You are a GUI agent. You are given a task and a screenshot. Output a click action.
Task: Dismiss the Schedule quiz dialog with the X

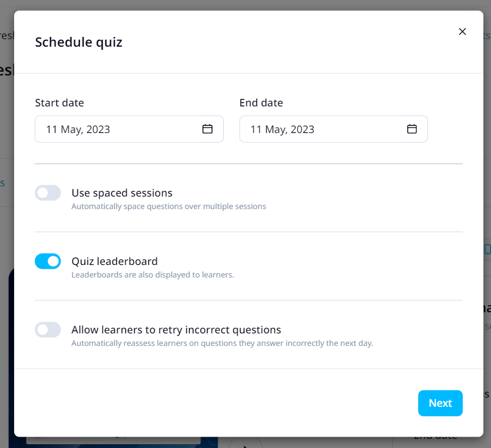pos(462,31)
